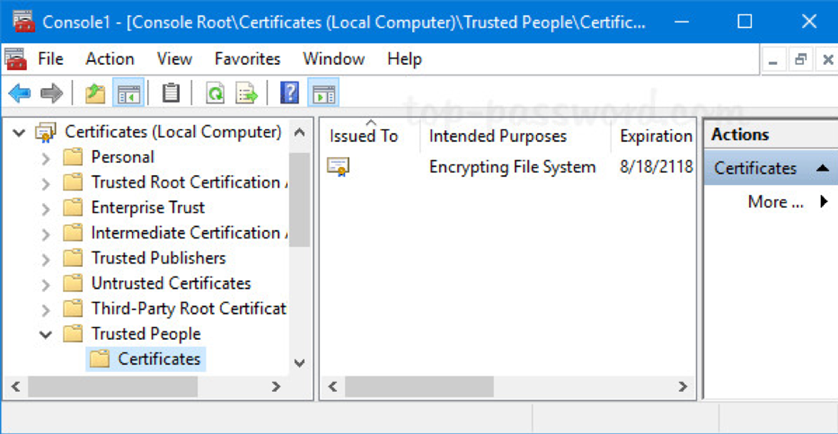Toggle Show/Hide Action Pane button
The image size is (838, 434).
click(x=323, y=94)
